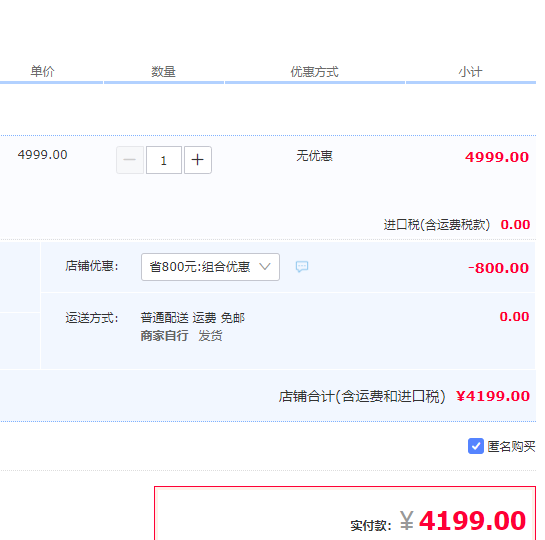Click the 匿名购买 label text
This screenshot has height=540, width=545.
tap(511, 447)
